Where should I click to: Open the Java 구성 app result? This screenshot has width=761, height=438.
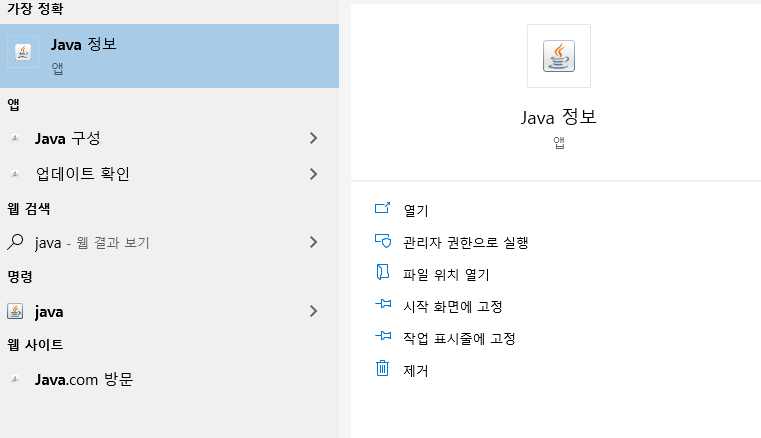point(169,138)
